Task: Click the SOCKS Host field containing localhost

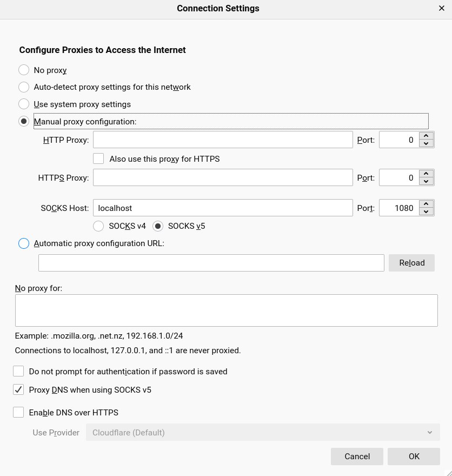Action: pyautogui.click(x=223, y=208)
